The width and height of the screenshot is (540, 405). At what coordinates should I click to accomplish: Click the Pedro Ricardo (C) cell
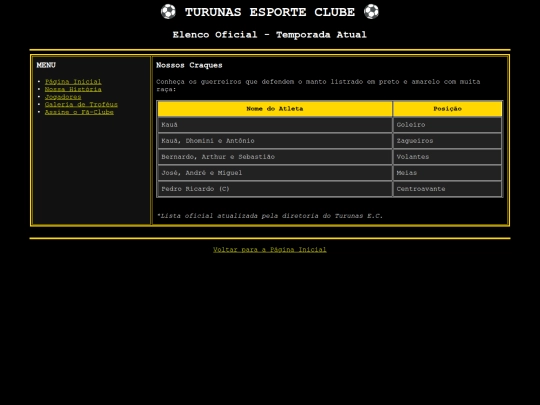pyautogui.click(x=275, y=189)
